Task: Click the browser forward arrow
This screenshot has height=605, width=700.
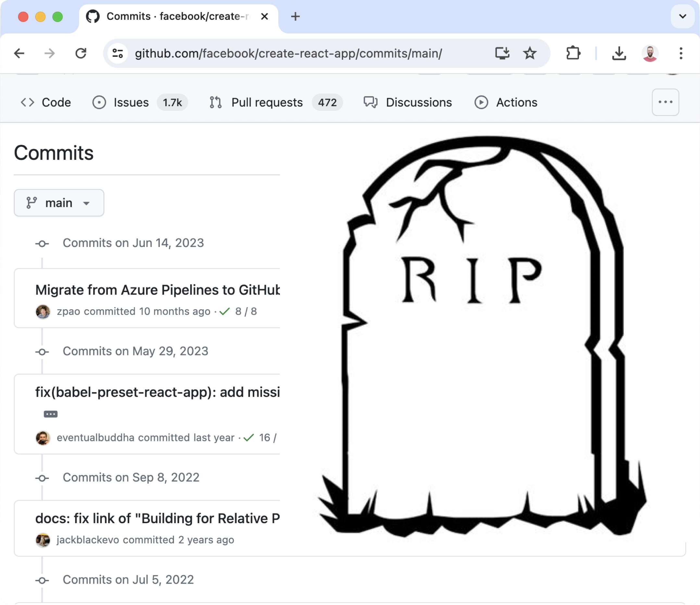Action: click(50, 53)
